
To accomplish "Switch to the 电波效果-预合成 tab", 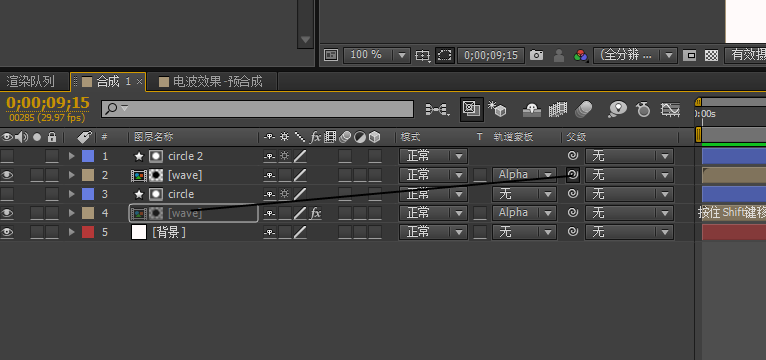I will coord(212,82).
